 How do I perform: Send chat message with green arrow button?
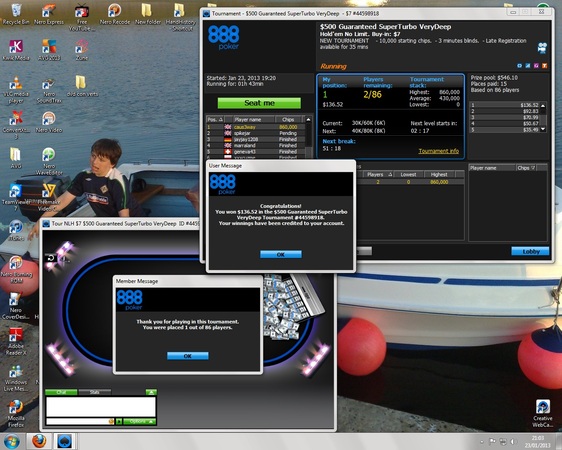point(119,421)
